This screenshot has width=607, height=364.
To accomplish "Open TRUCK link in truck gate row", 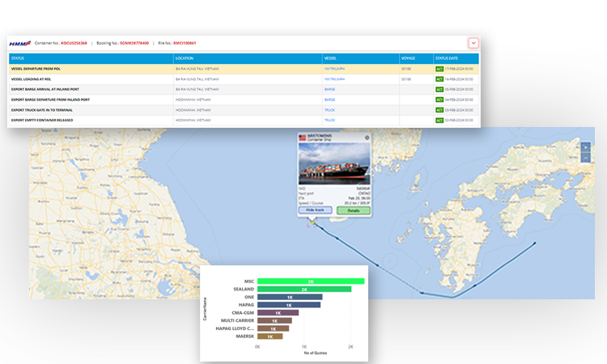I will [329, 110].
